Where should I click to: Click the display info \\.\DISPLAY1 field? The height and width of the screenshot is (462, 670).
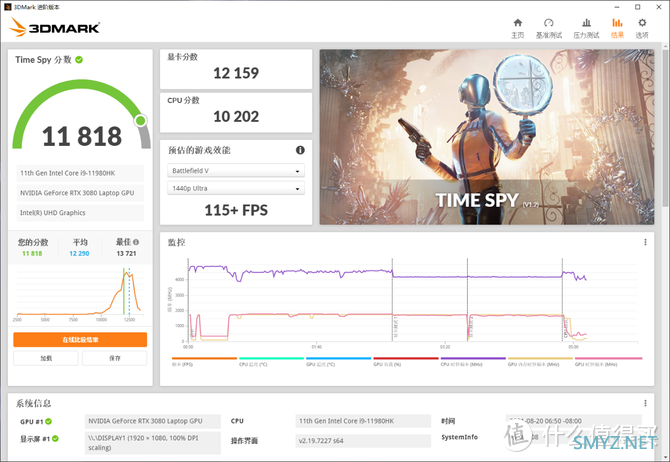coord(153,443)
